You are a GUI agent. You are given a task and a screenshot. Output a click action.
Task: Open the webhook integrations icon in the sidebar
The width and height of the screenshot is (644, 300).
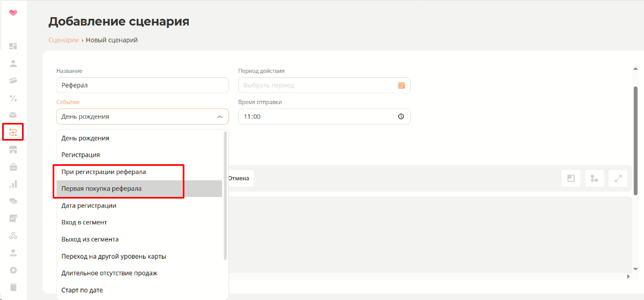point(13,236)
